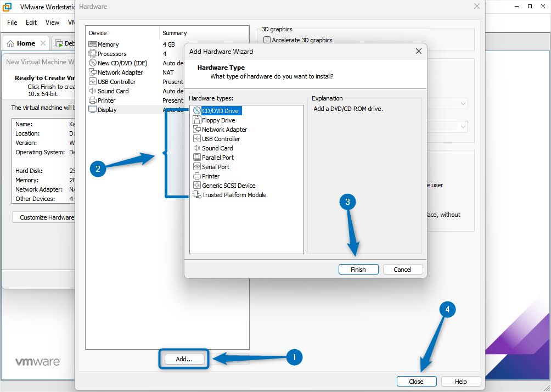Enable the Accelerate 3D graphics checkbox
Viewport: 551px width, 392px height.
(266, 40)
